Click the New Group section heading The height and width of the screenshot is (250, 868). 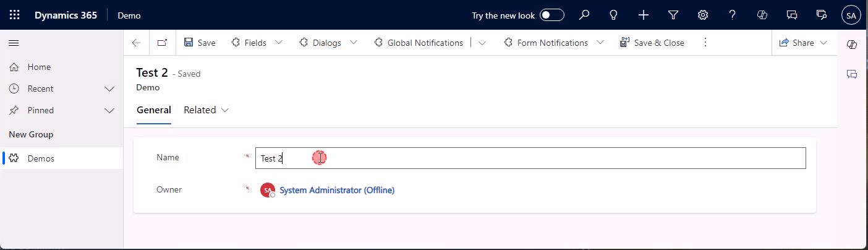pos(31,134)
